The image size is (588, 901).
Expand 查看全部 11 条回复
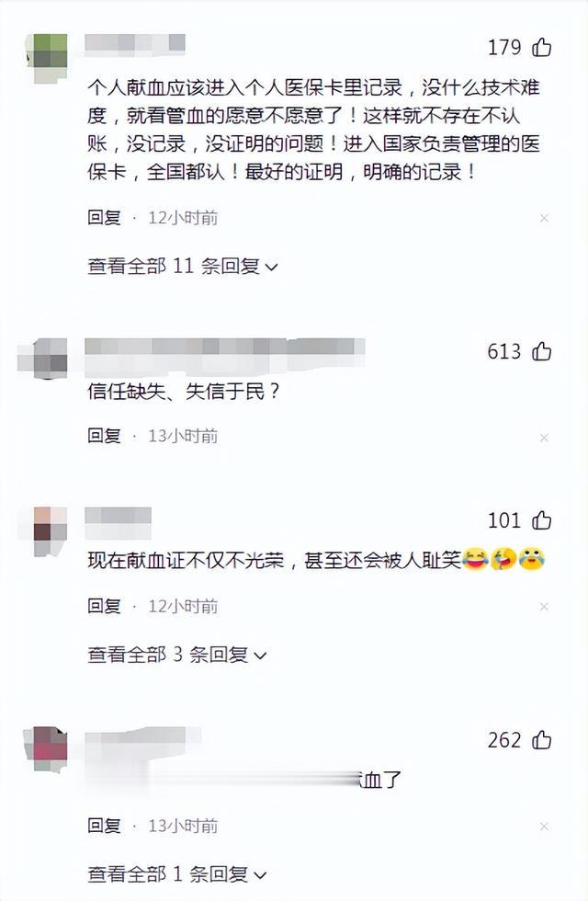(183, 266)
